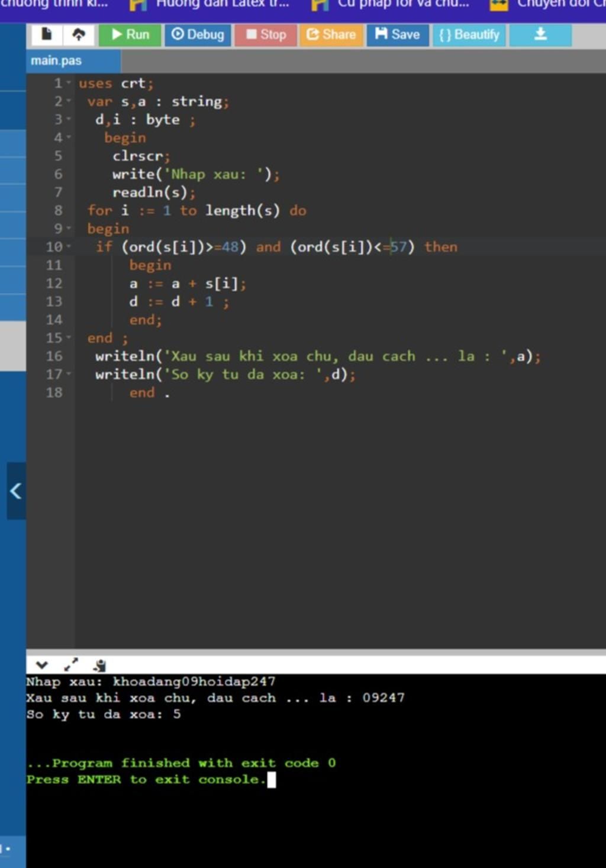Place cursor on 'clrscr;' line
The height and width of the screenshot is (868, 606).
pos(141,156)
